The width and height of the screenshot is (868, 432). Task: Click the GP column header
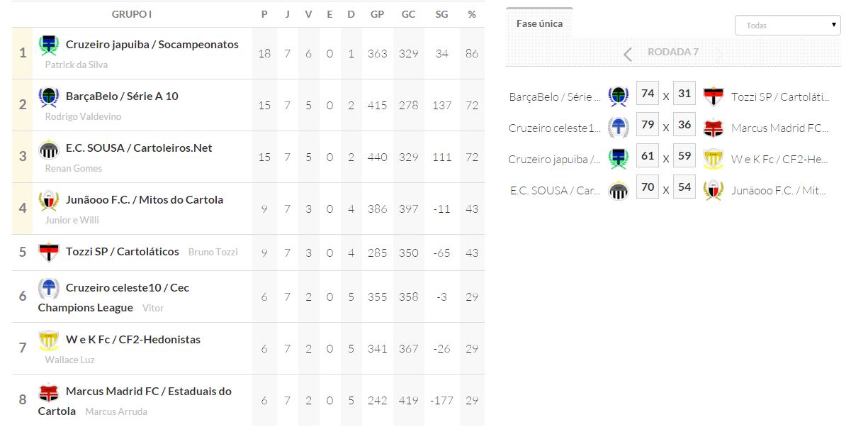click(377, 14)
